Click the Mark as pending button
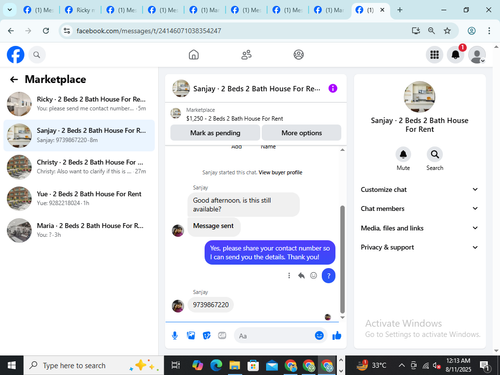 (x=215, y=133)
